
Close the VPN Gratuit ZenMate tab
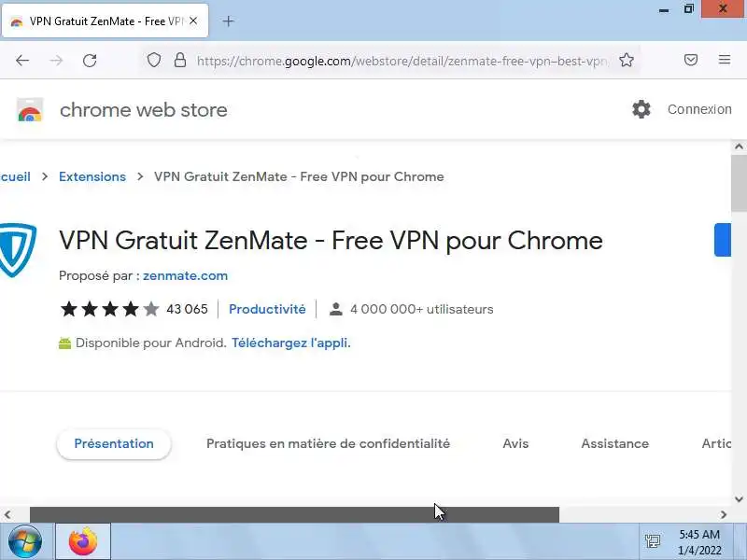tap(193, 21)
